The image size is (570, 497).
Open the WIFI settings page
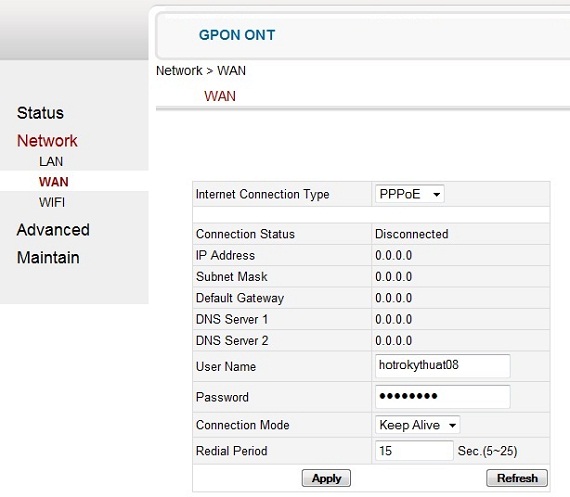[x=52, y=202]
